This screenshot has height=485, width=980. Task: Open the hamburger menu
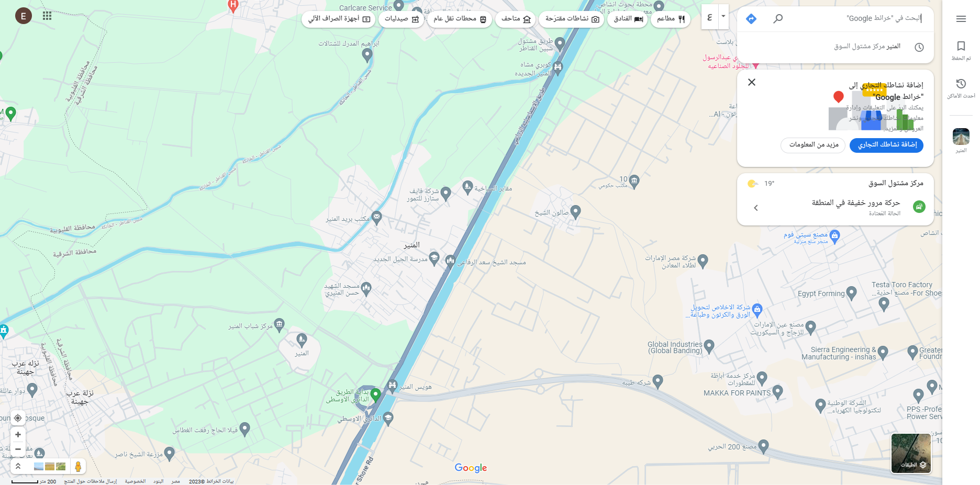961,19
